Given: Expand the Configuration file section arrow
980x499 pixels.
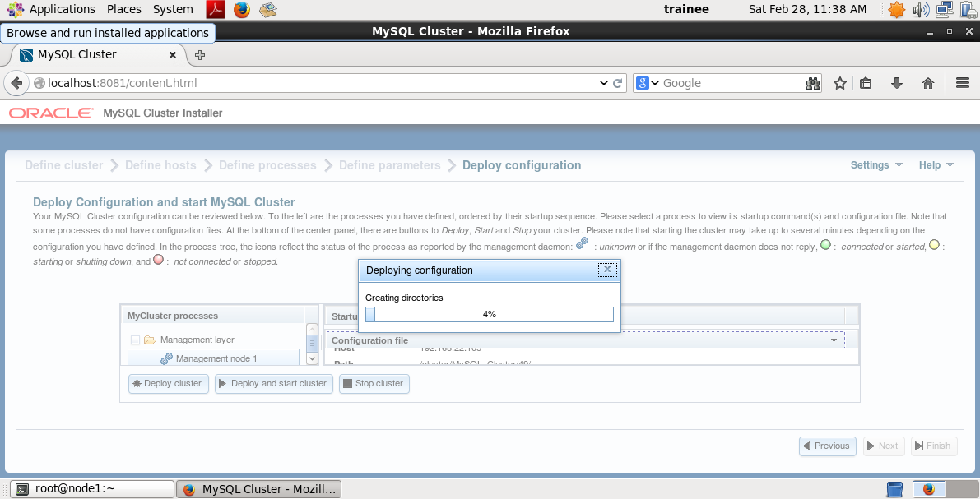Looking at the screenshot, I should [834, 340].
